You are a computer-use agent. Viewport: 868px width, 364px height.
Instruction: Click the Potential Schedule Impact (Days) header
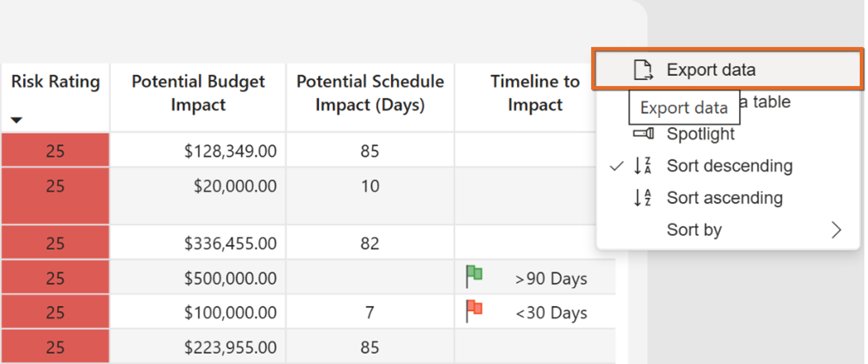coord(370,93)
